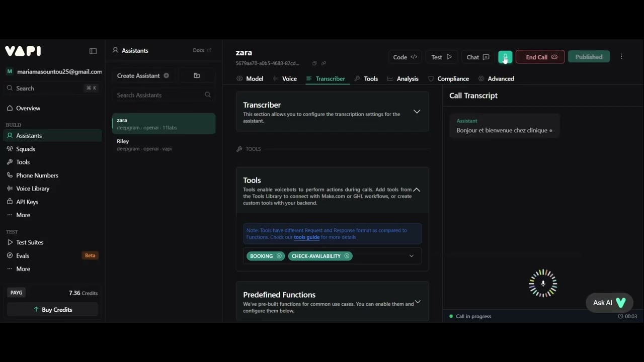Click the End Call button
644x362 pixels.
540,57
